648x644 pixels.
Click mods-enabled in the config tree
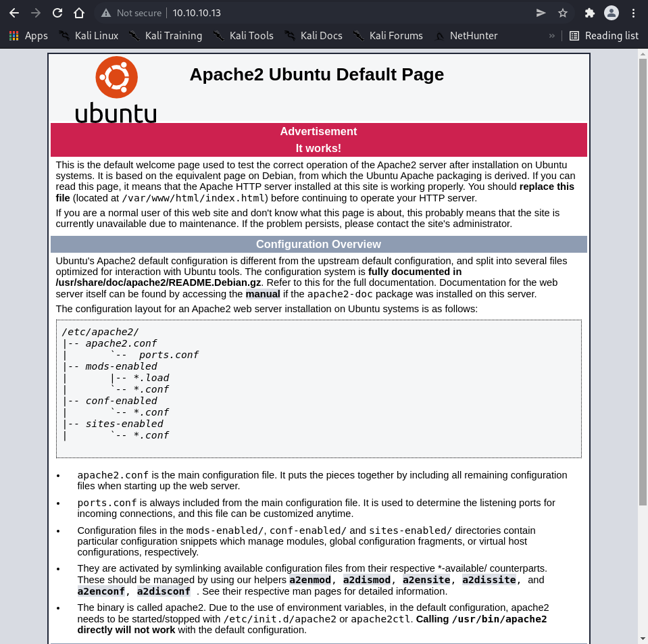(121, 367)
